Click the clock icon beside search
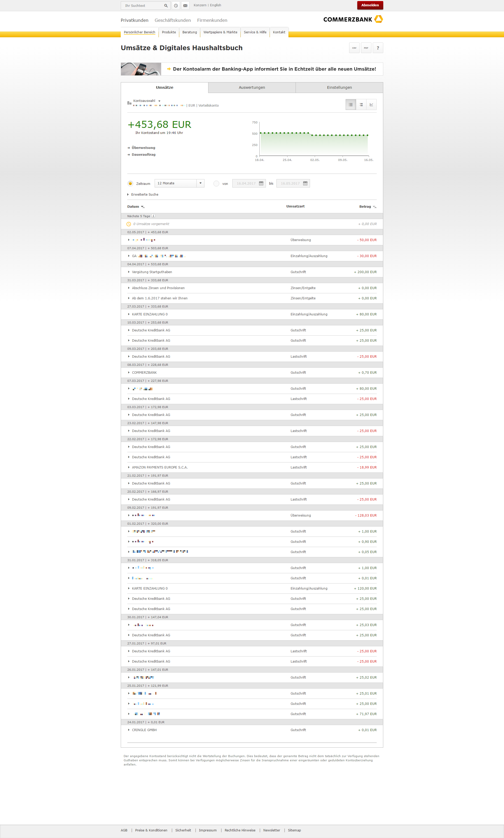Screen dimensions: 504x838 (176, 6)
